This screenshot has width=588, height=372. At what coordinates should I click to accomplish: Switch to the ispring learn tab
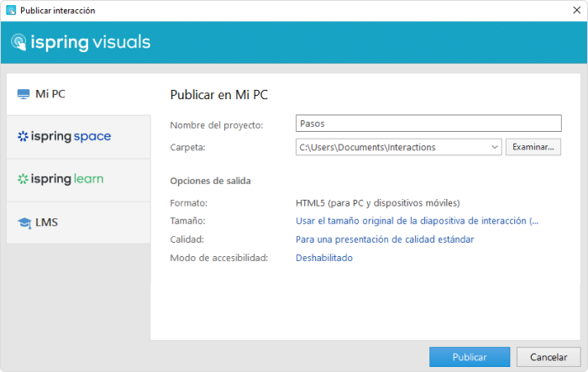click(x=79, y=180)
